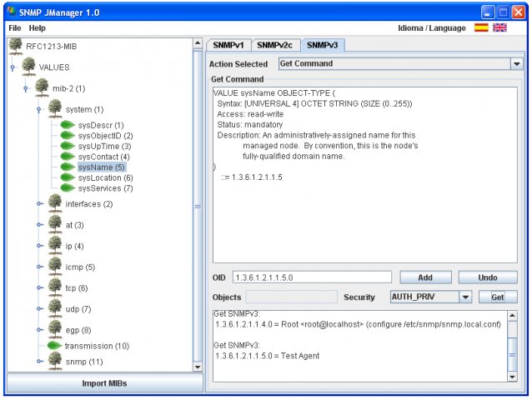Click the MIB tree scrollbar thumb
532x400 pixels.
tap(198, 206)
